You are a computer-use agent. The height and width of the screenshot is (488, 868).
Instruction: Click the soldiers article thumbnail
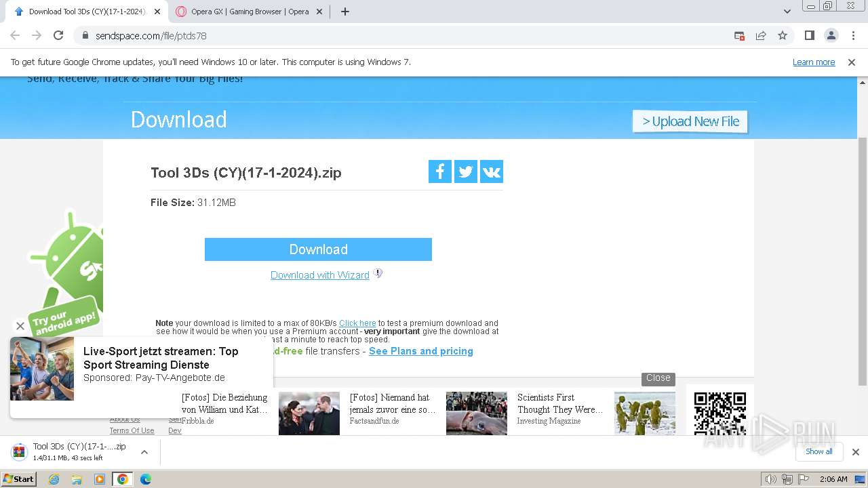click(645, 413)
